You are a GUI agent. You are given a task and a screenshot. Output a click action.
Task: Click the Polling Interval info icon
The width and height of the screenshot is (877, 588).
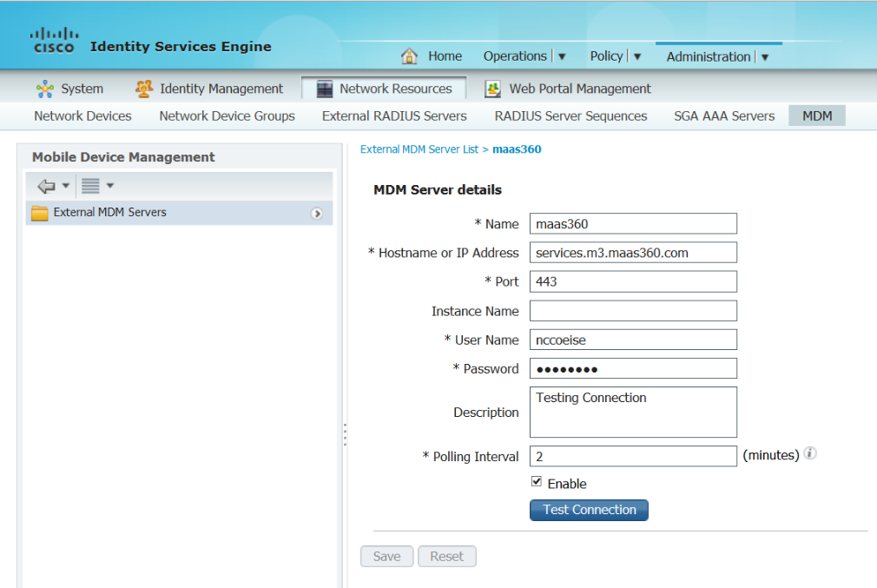click(x=810, y=453)
